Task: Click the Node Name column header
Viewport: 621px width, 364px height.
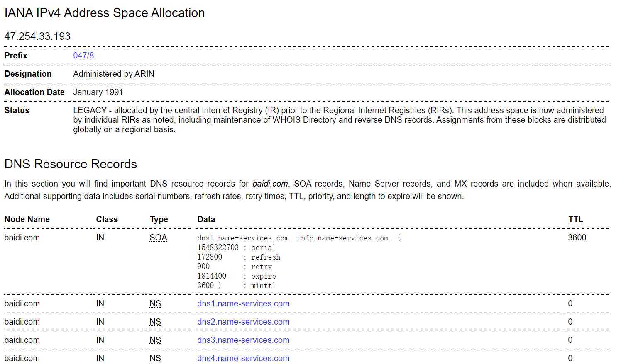Action: [x=27, y=220]
